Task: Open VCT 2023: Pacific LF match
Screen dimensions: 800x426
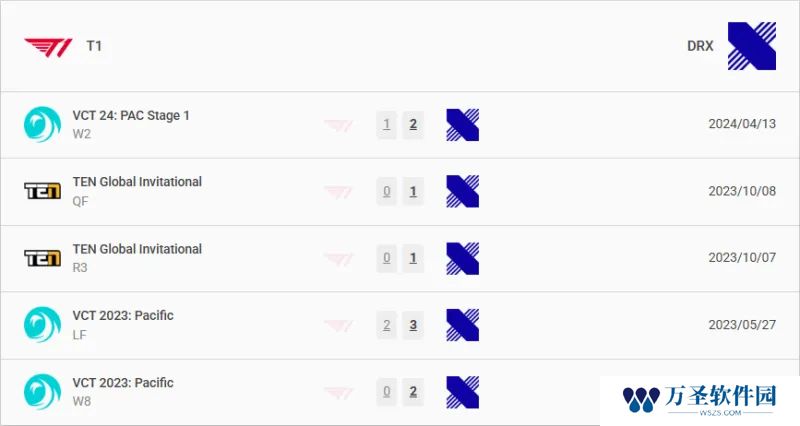Action: pos(123,315)
